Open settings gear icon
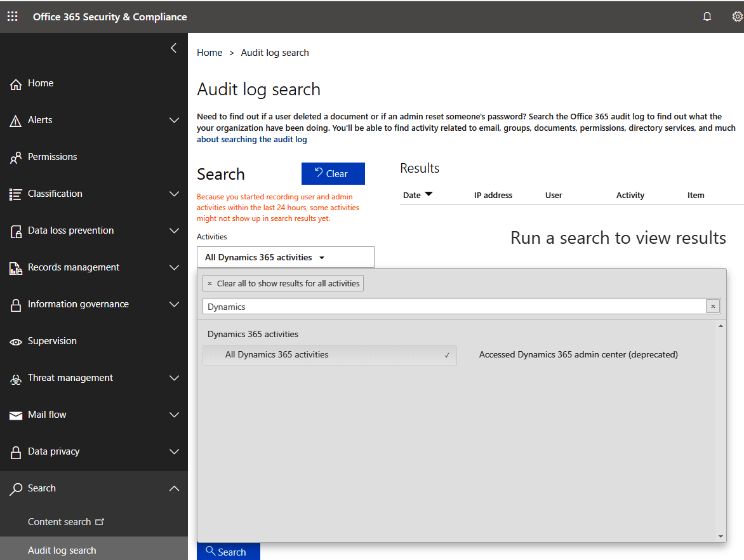Screen dimensions: 744x560 738,17
